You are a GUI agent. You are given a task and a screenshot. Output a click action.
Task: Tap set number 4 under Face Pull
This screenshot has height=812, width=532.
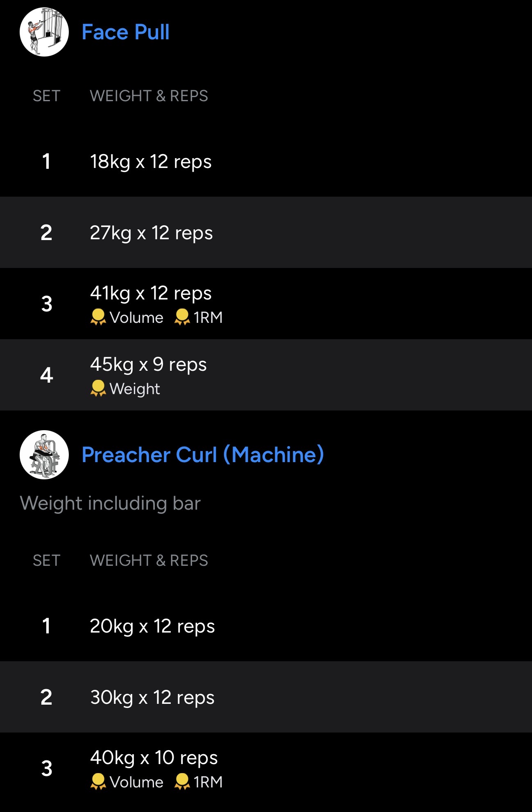[x=47, y=375]
